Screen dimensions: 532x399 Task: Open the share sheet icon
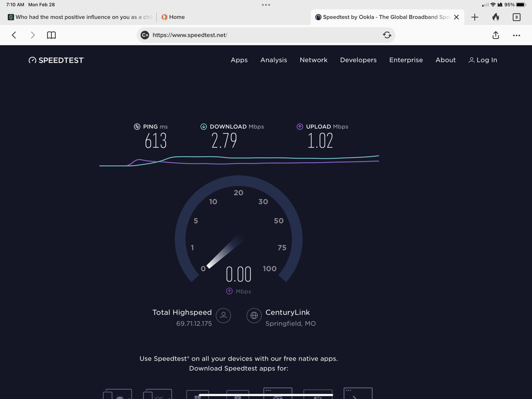click(496, 35)
